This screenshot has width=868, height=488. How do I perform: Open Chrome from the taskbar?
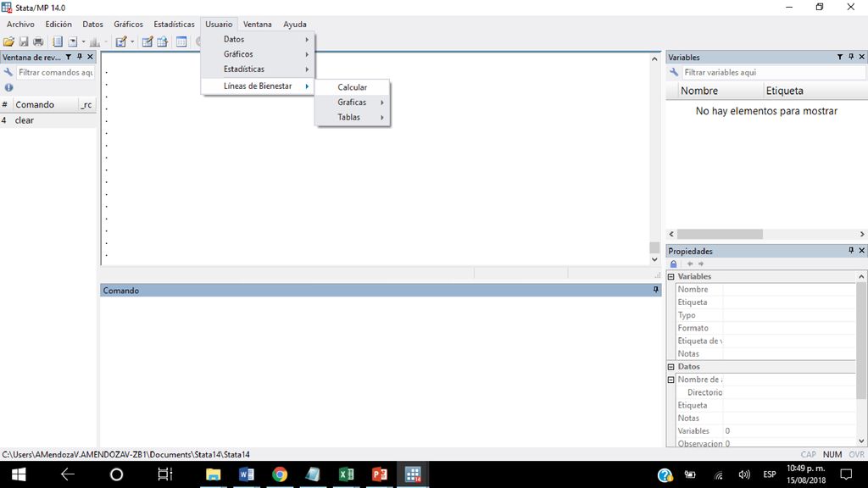coord(280,474)
